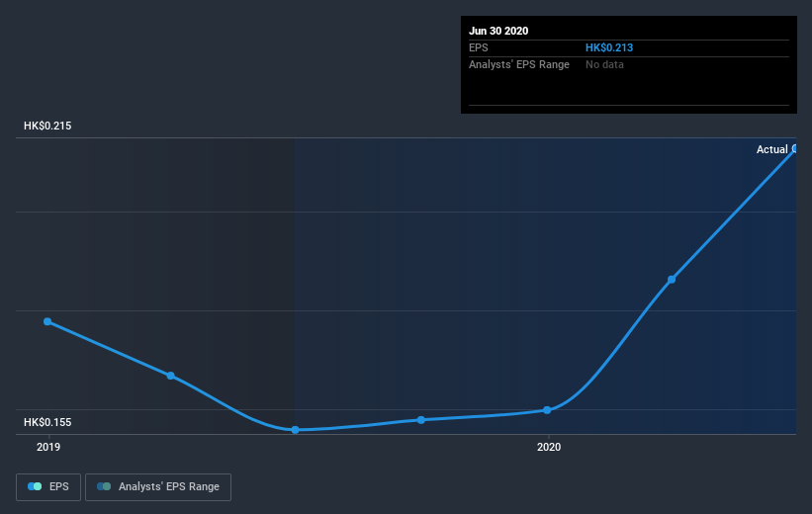Click the HK$0.215 axis label

(x=47, y=126)
